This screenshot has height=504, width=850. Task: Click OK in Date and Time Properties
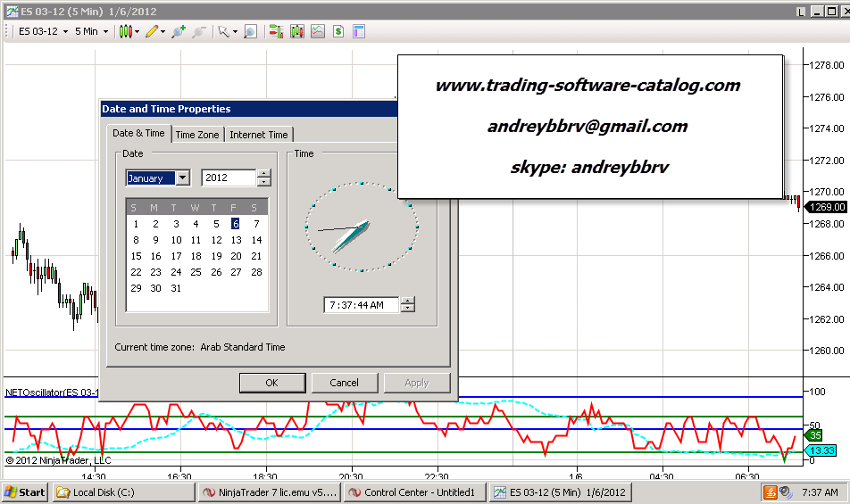pos(272,383)
